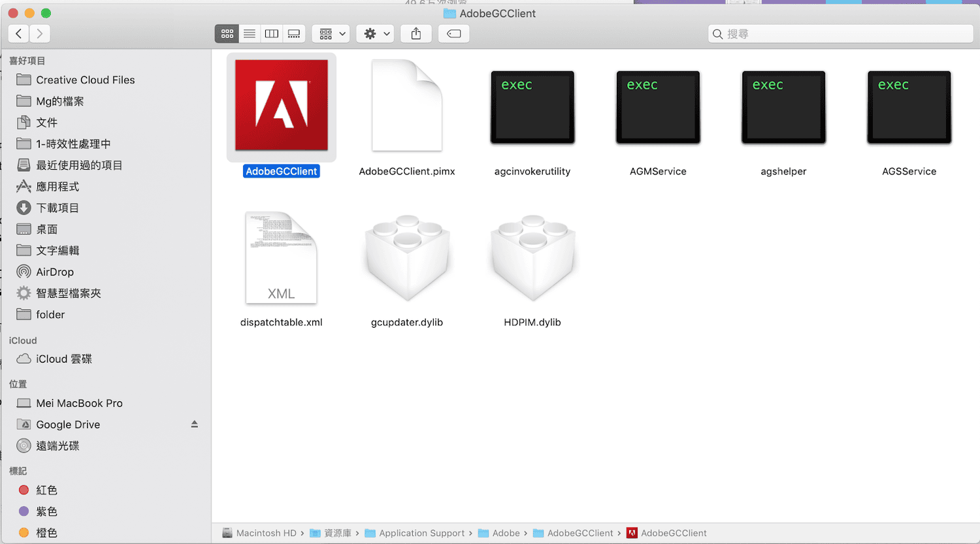Click AdobeGCClient app in the path bar
980x544 pixels.
[666, 533]
